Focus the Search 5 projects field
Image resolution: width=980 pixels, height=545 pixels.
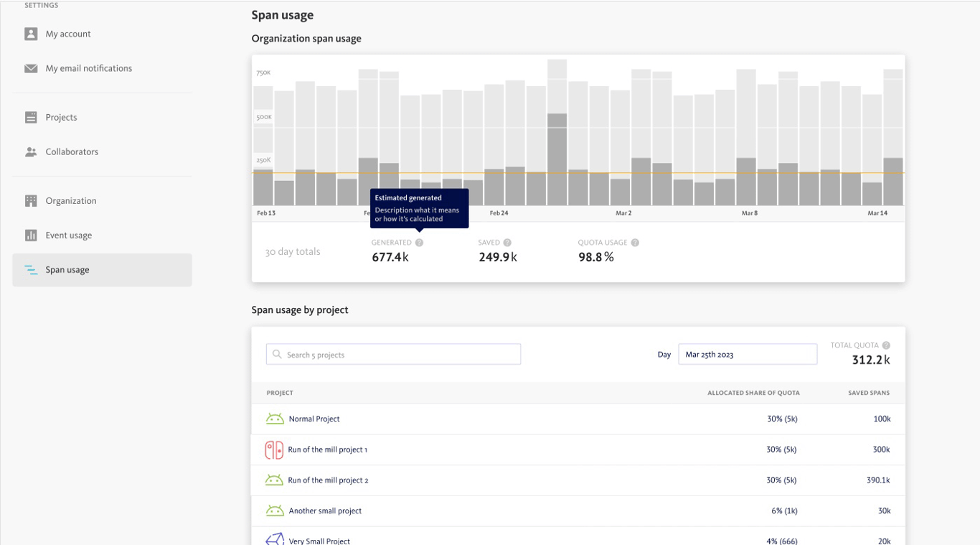[x=402, y=355]
